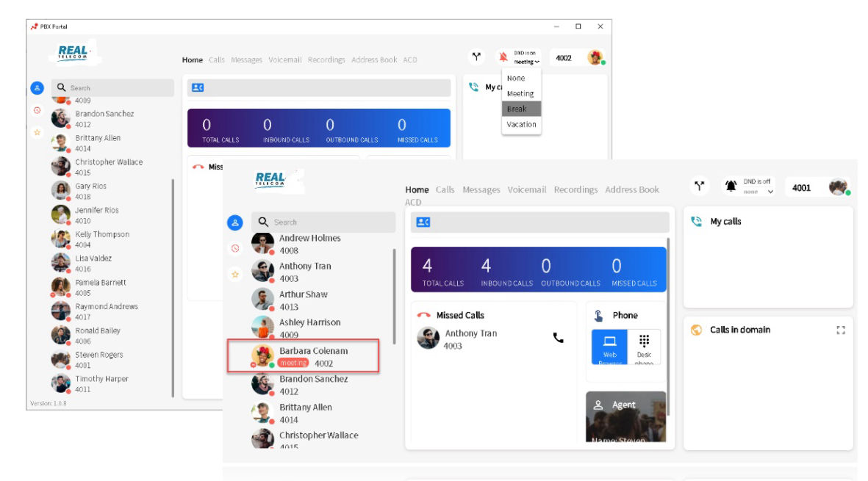Select Desk phone as the calling device
868x481 pixels.
(644, 347)
